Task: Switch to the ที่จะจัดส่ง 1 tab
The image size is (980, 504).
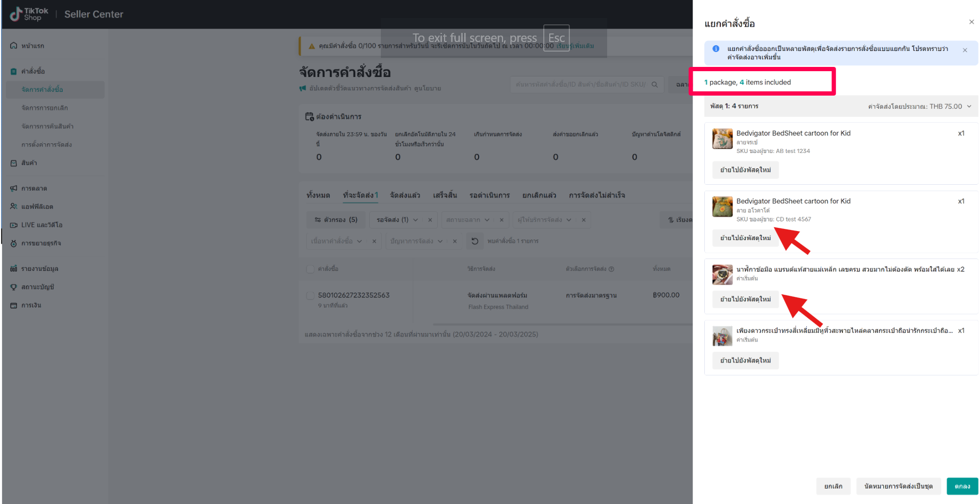Action: point(361,195)
